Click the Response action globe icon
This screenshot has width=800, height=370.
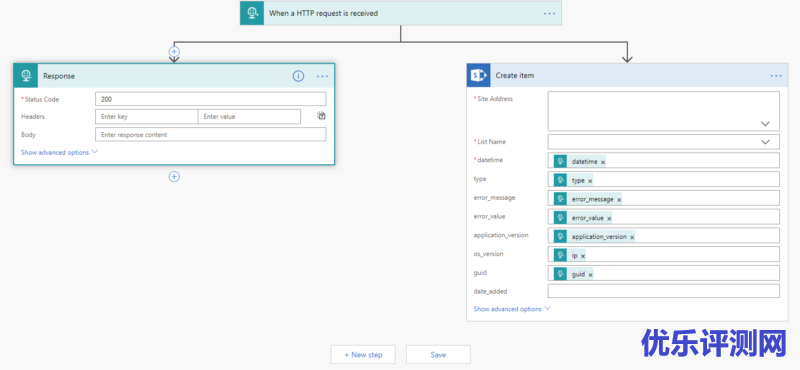point(26,76)
